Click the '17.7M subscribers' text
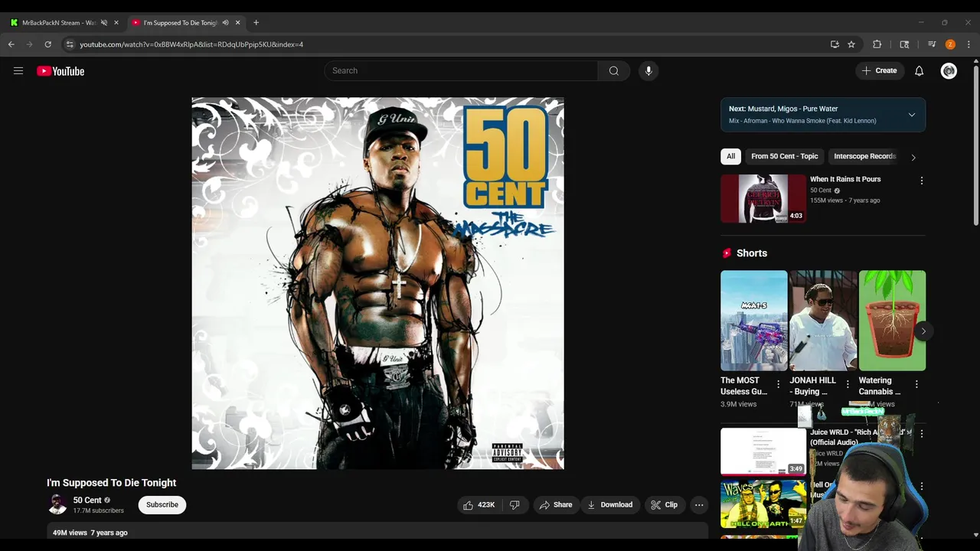 pos(98,510)
